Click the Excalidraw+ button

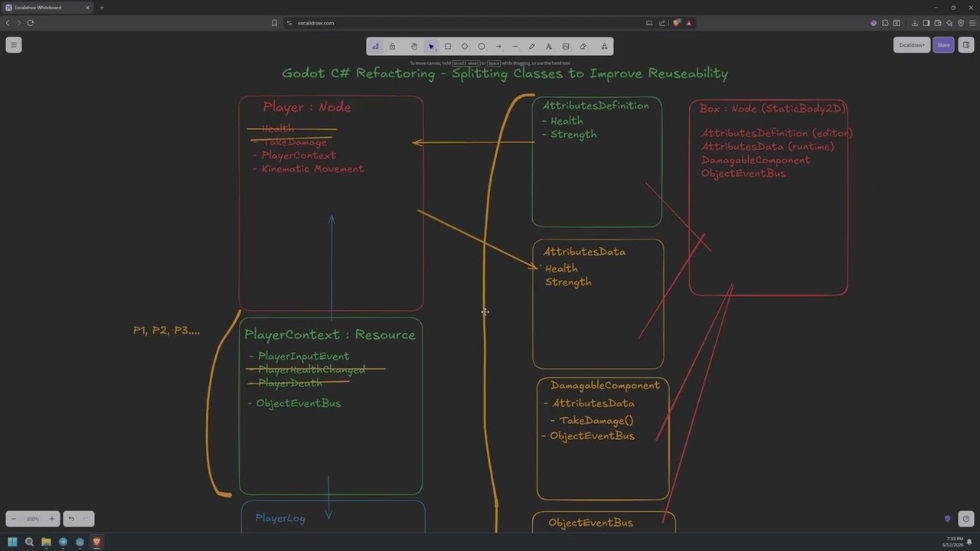(911, 45)
